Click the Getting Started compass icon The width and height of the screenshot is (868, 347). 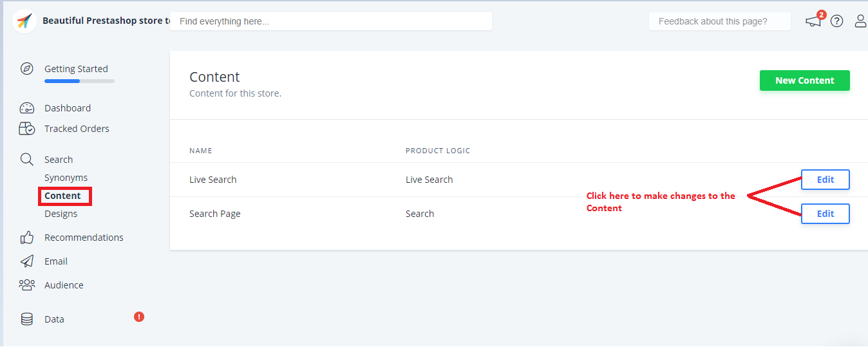pos(26,69)
